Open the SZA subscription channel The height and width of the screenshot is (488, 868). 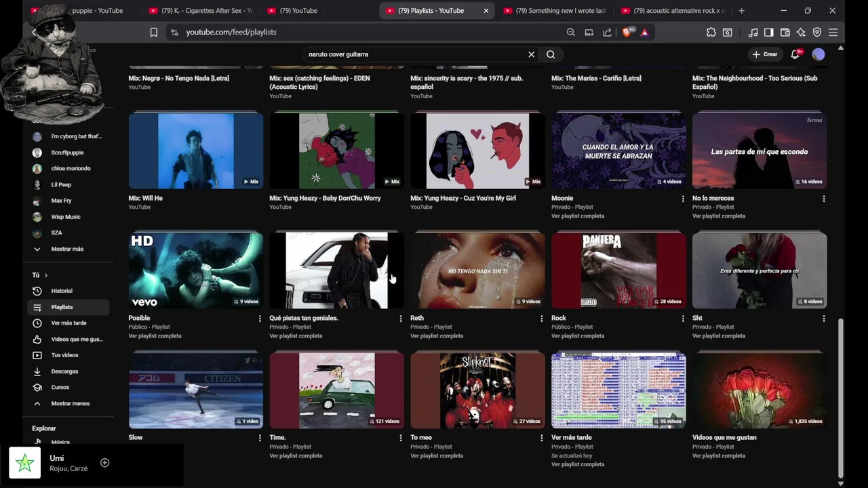click(66, 232)
